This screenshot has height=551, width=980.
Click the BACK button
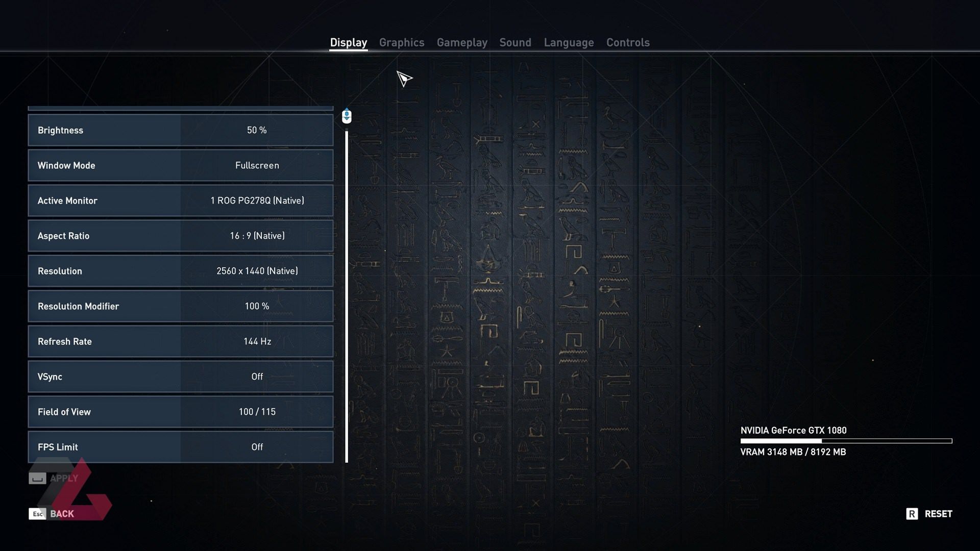click(x=61, y=513)
